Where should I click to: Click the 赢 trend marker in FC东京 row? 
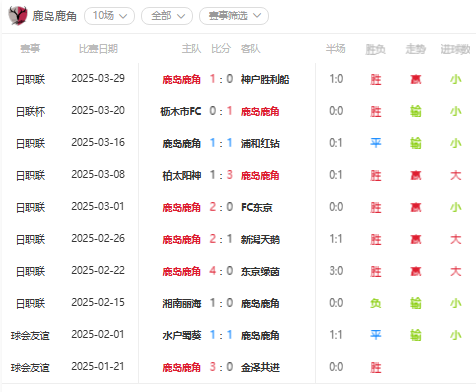(416, 207)
